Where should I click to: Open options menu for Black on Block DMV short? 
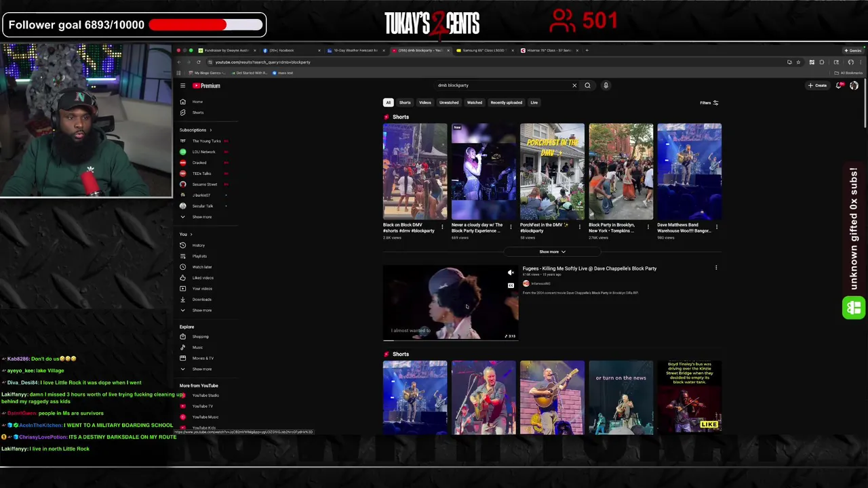442,227
